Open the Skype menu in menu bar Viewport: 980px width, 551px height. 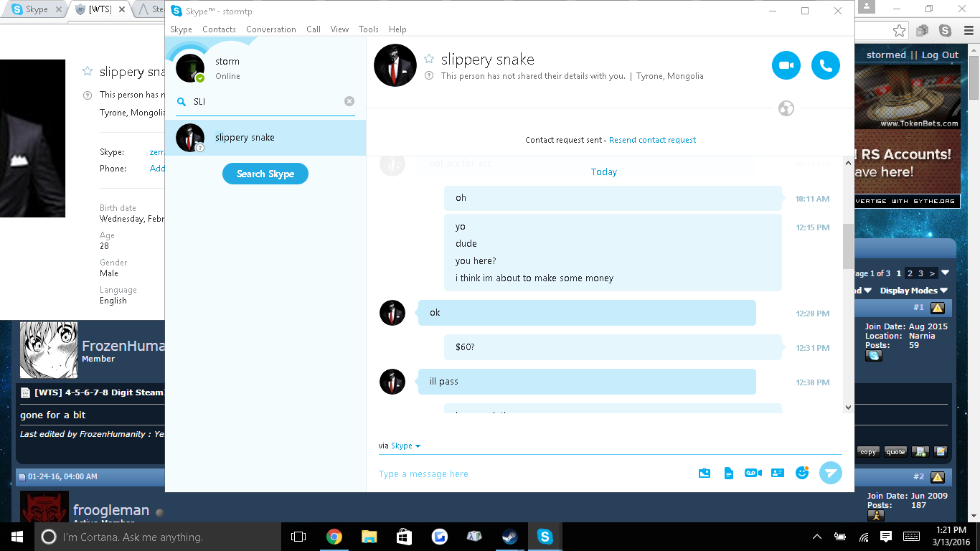[182, 29]
